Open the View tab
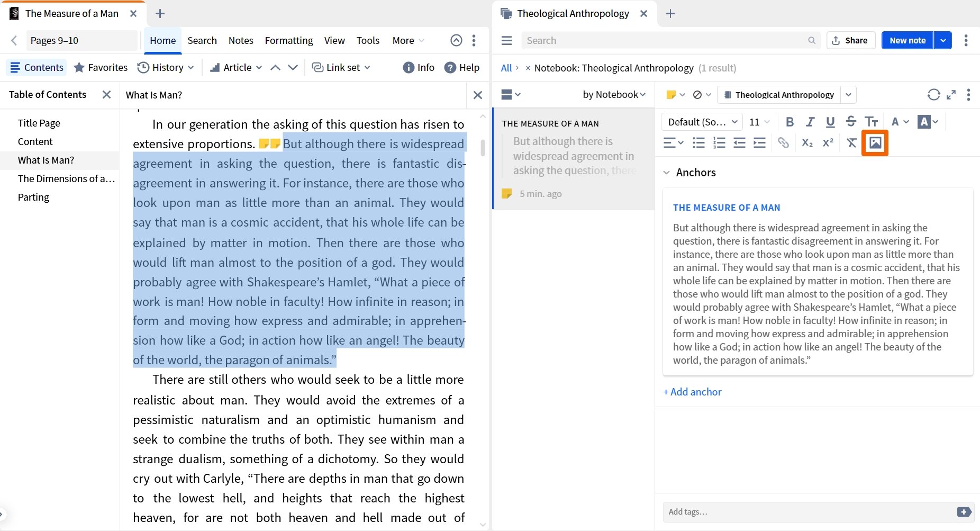Image resolution: width=980 pixels, height=531 pixels. coord(334,40)
